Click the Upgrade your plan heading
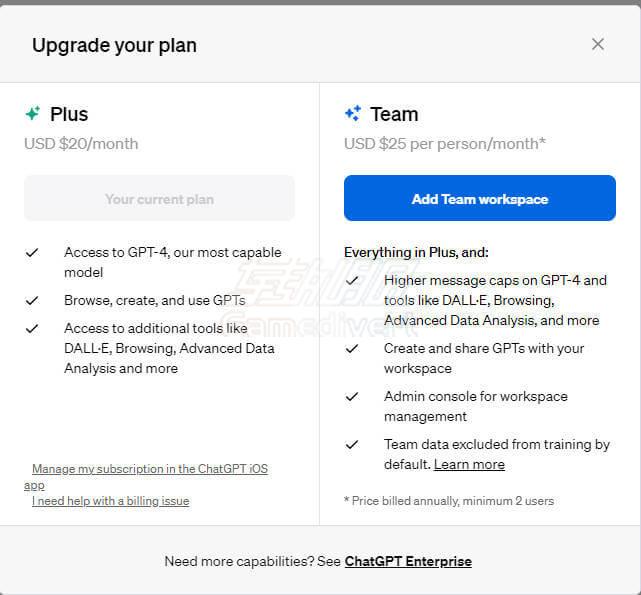This screenshot has height=595, width=641. pos(114,45)
